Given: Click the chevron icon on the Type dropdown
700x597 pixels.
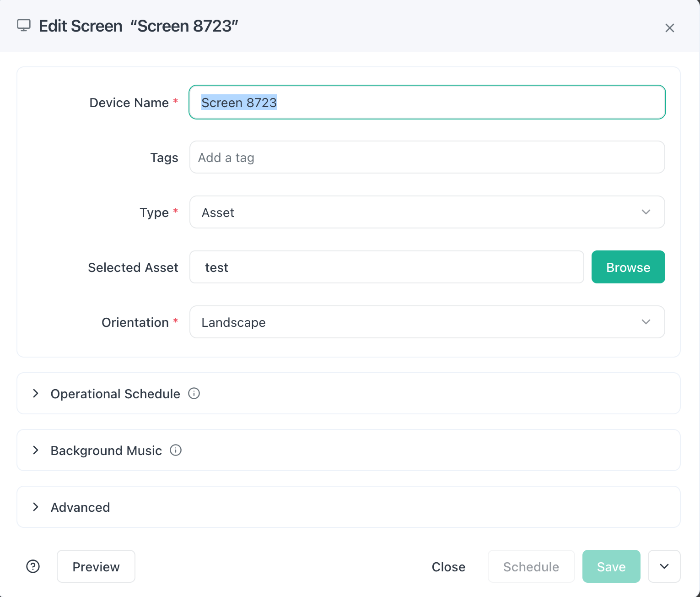Looking at the screenshot, I should pos(646,212).
